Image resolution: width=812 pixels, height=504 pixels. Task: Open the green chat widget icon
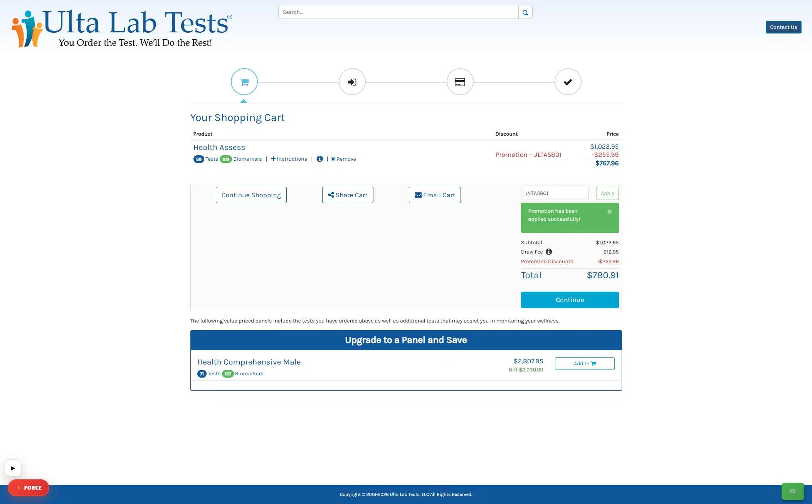[792, 491]
